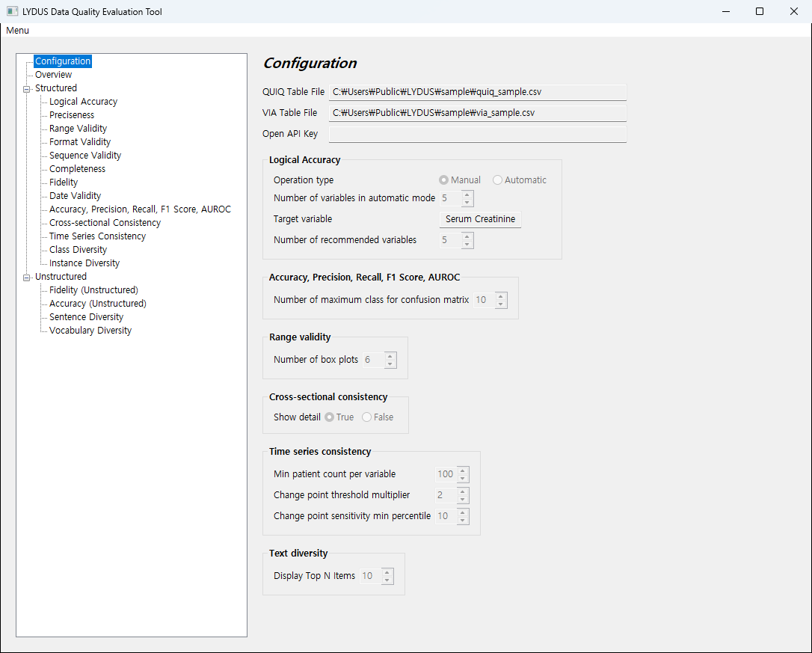
Task: Decrease maximum class for confusion matrix
Action: pyautogui.click(x=501, y=304)
